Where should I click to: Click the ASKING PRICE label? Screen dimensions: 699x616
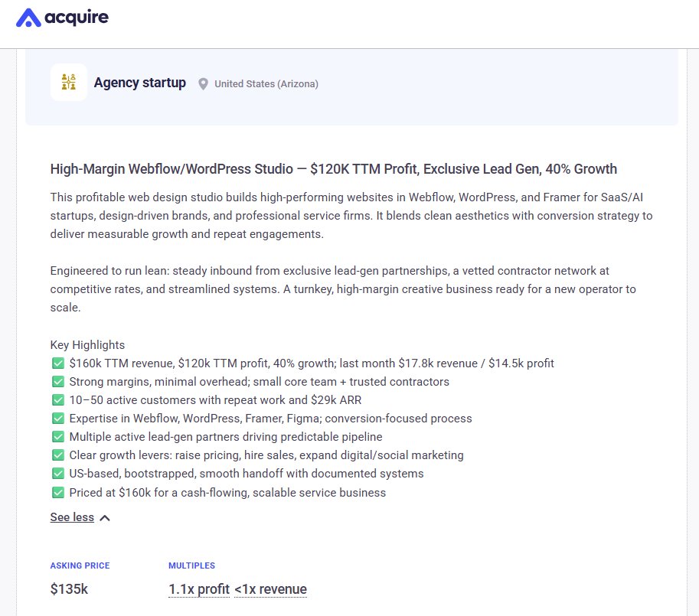[80, 565]
